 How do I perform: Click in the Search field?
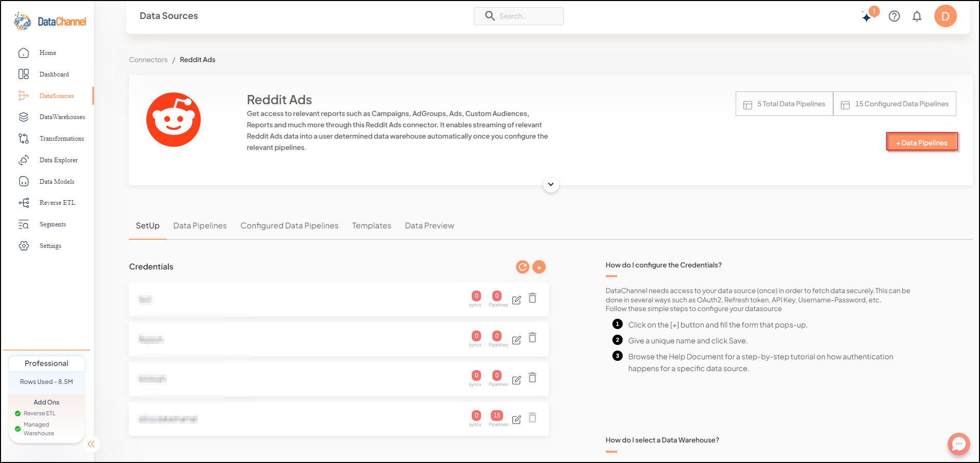(518, 16)
